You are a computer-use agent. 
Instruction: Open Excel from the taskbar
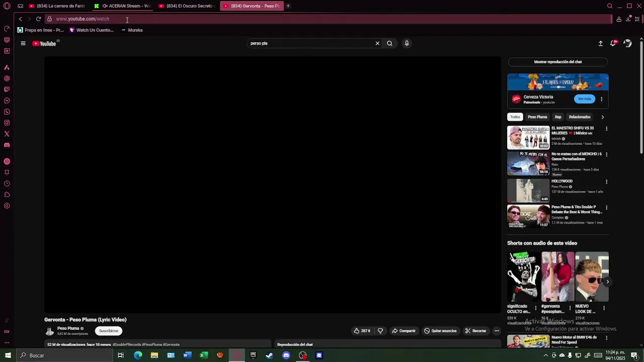click(204, 355)
